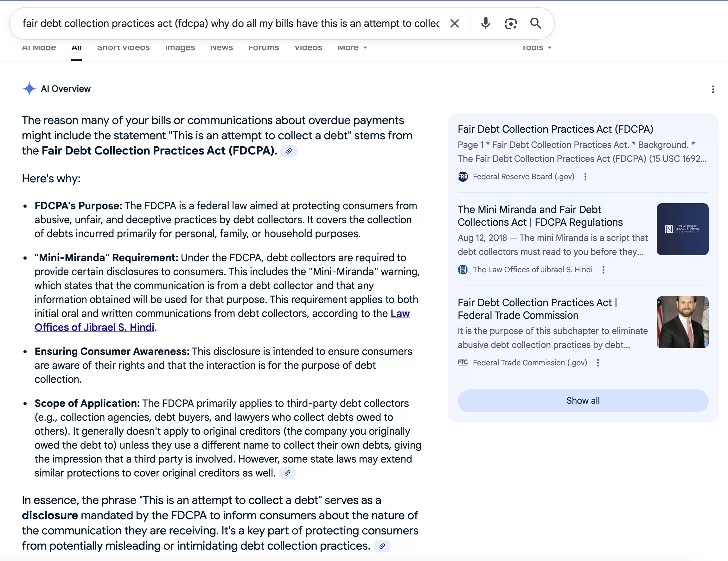Start voice search with the microphone icon
Image resolution: width=728 pixels, height=561 pixels.
(x=485, y=23)
